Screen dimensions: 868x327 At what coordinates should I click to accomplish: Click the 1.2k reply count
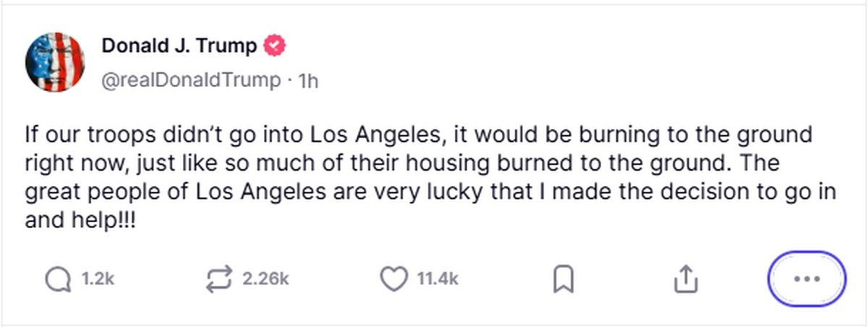pyautogui.click(x=98, y=279)
